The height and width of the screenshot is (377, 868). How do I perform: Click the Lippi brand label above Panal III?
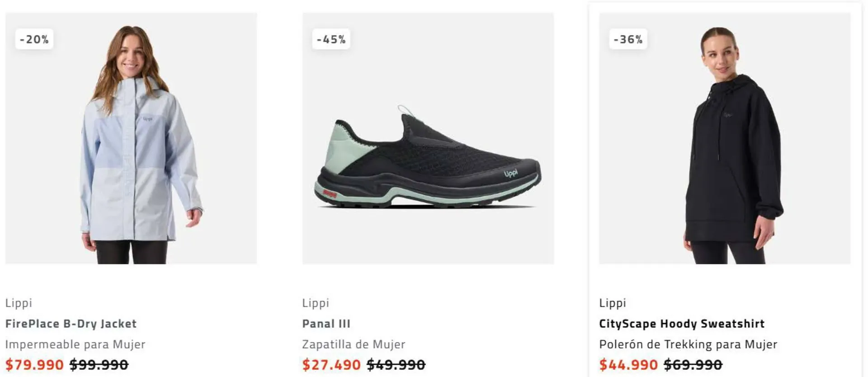tap(316, 303)
